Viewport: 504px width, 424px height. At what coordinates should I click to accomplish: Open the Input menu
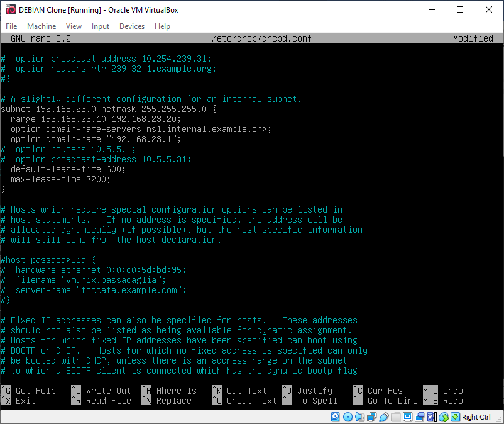pyautogui.click(x=101, y=26)
